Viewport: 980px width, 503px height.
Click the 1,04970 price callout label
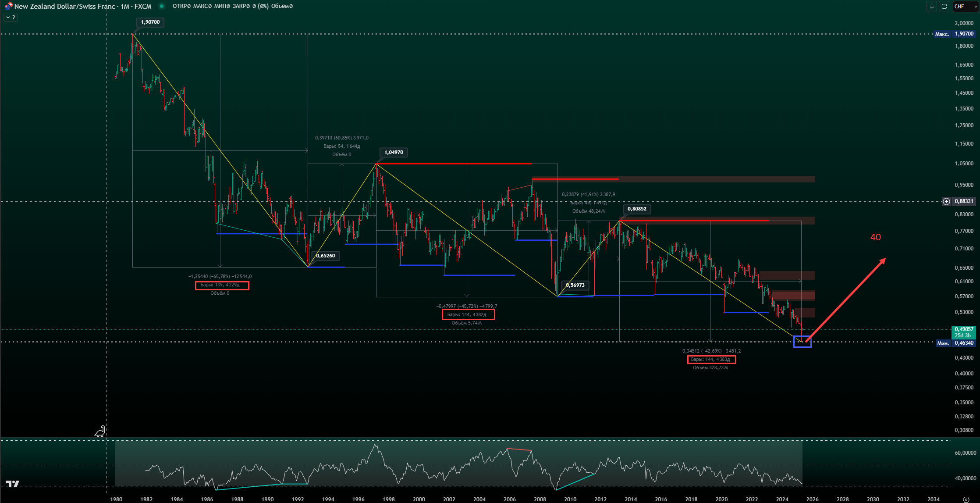coord(394,152)
